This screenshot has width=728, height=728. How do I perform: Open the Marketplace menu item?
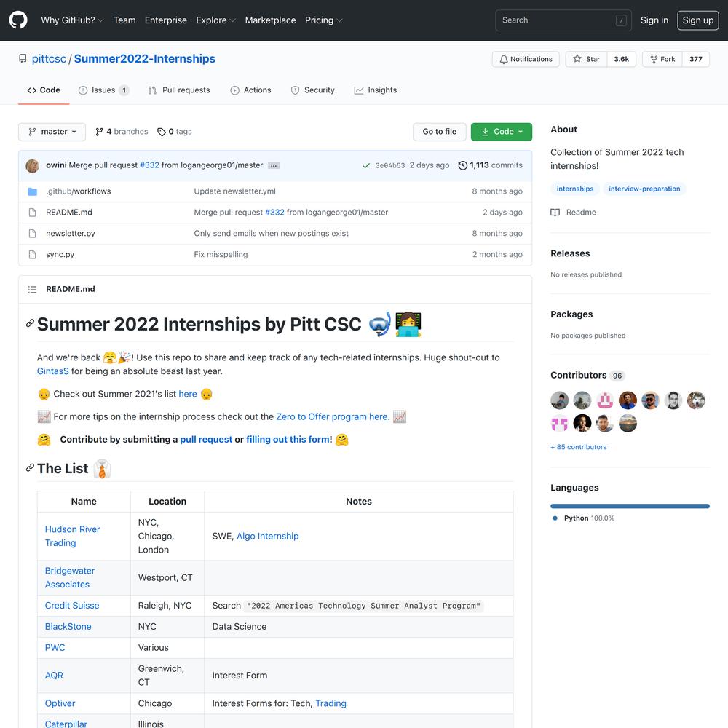[270, 20]
